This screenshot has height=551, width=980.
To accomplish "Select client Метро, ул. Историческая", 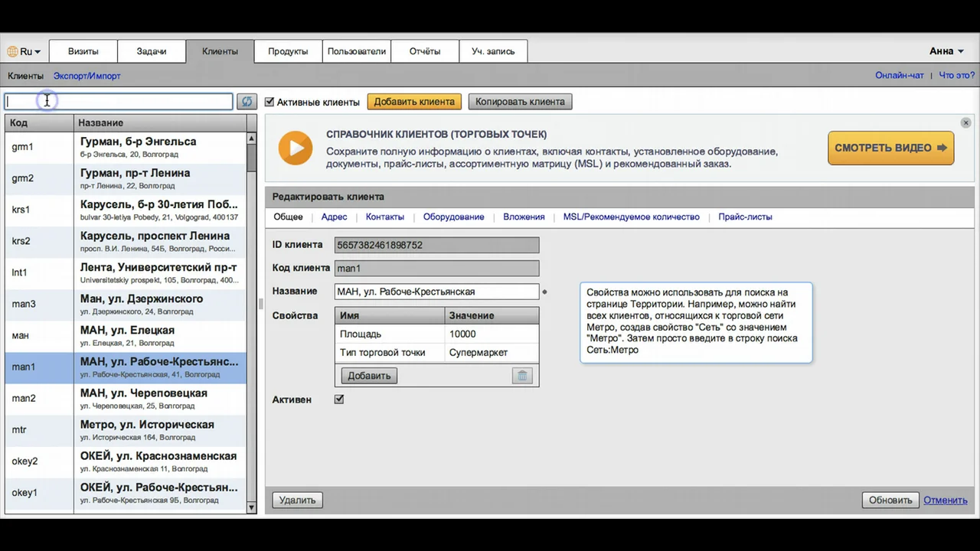I will click(x=126, y=429).
